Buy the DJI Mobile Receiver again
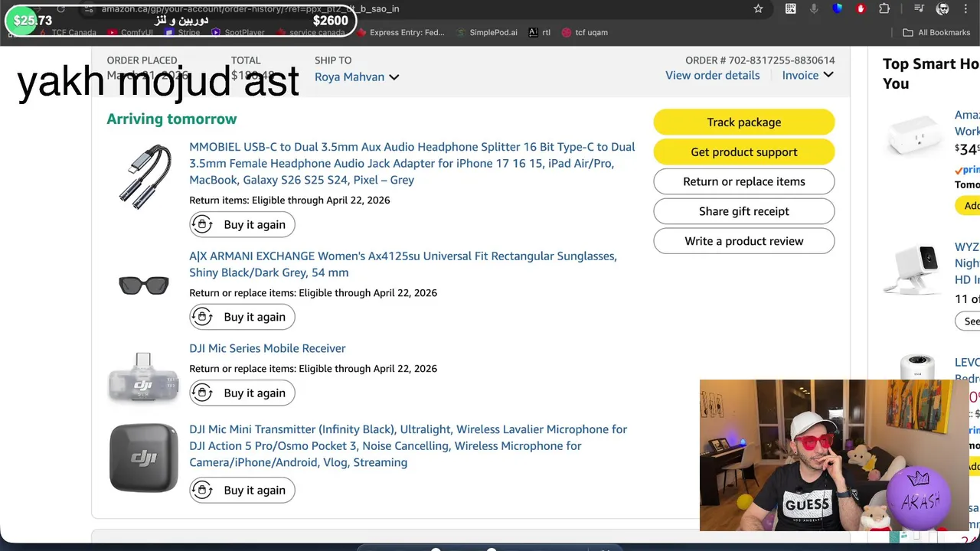This screenshot has width=980, height=551. 242,393
